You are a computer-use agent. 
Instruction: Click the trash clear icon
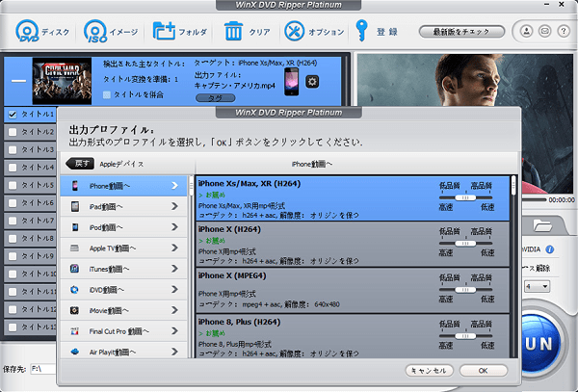point(233,32)
